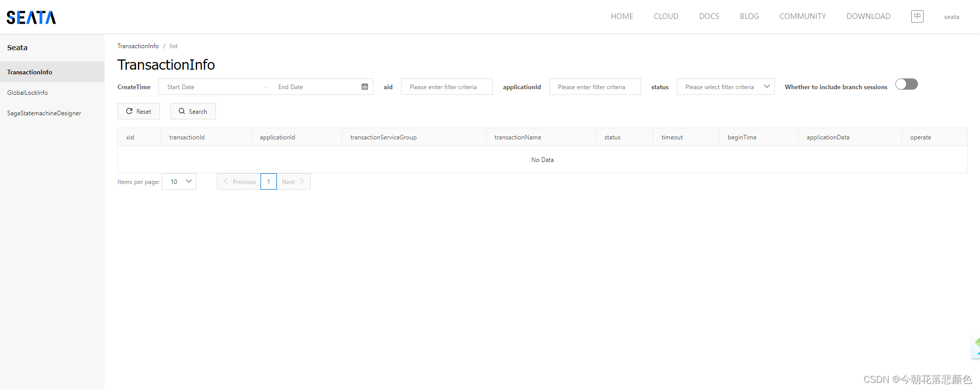Open the CLOUD menu item
This screenshot has width=980, height=389.
click(666, 16)
